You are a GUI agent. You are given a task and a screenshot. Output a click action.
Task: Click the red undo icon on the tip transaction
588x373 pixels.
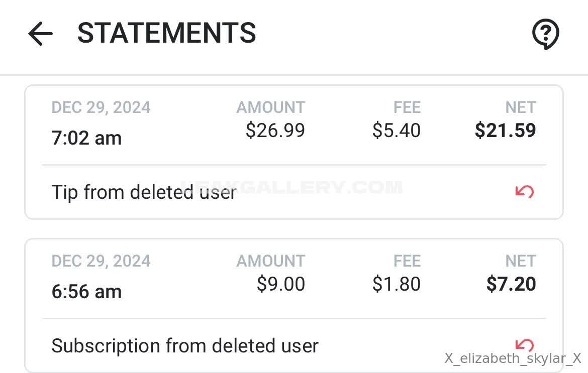click(x=525, y=191)
